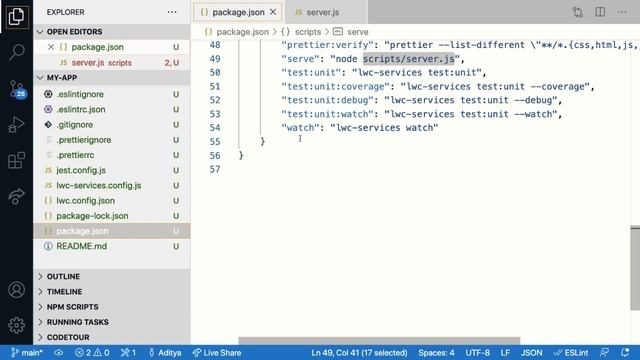Screen dimensions: 640x360
Task: Start Live Share from status bar
Action: click(x=217, y=353)
